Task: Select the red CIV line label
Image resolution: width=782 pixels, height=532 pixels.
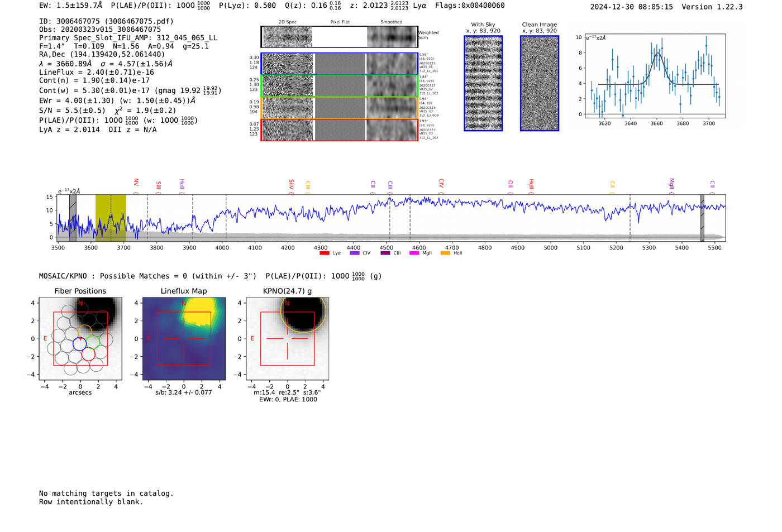Action: pyautogui.click(x=441, y=184)
